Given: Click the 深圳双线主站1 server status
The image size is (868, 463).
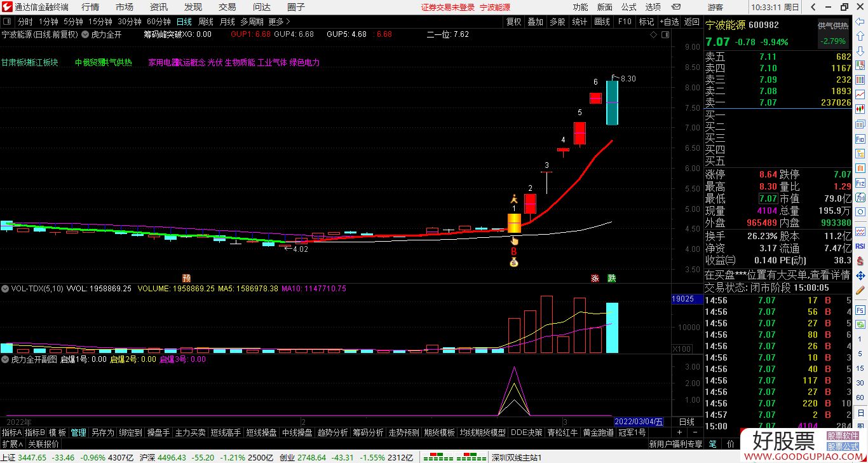Looking at the screenshot, I should tap(517, 457).
